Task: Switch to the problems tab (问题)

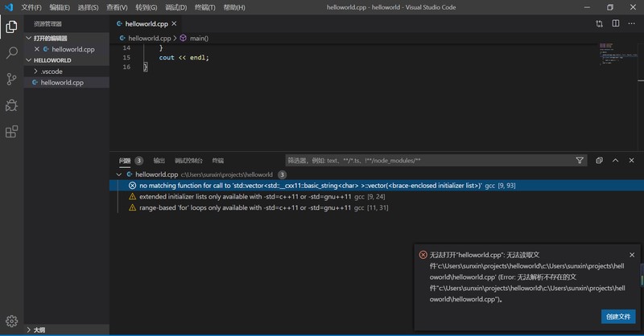Action: tap(125, 161)
